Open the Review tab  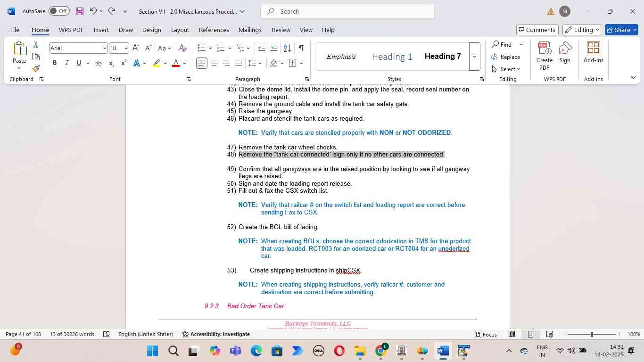tap(281, 30)
